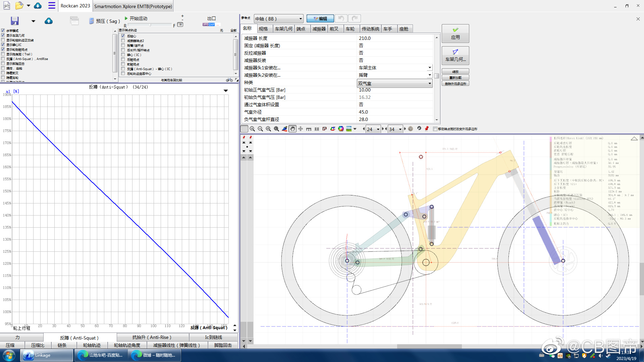Viewport: 644px width, 362px height.
Task: Click 开始运动 start motion button
Action: 136,18
